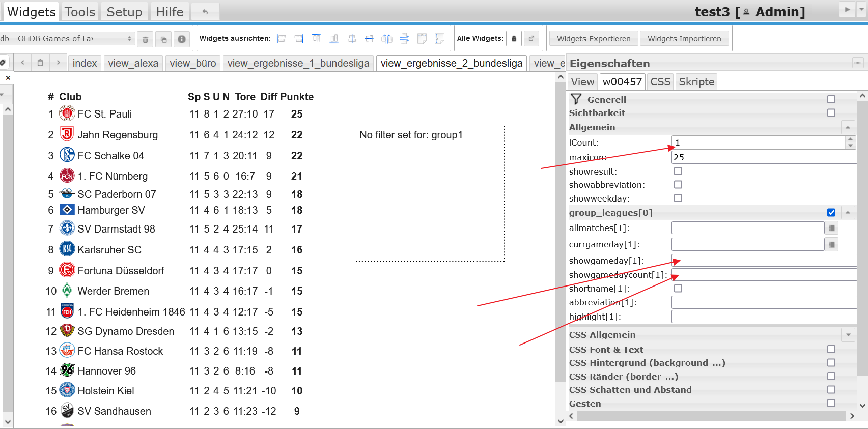
Task: Collapse the Allgemein section
Action: 848,127
